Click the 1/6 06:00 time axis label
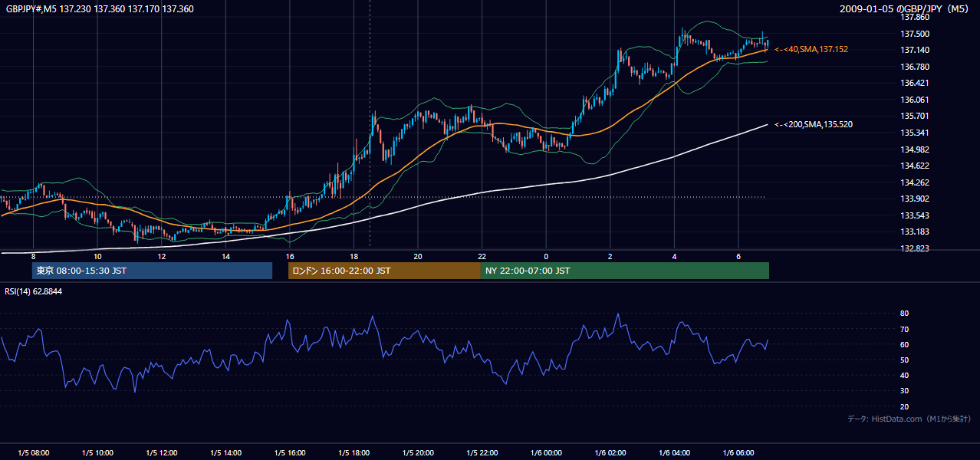980x460 pixels. coord(738,453)
